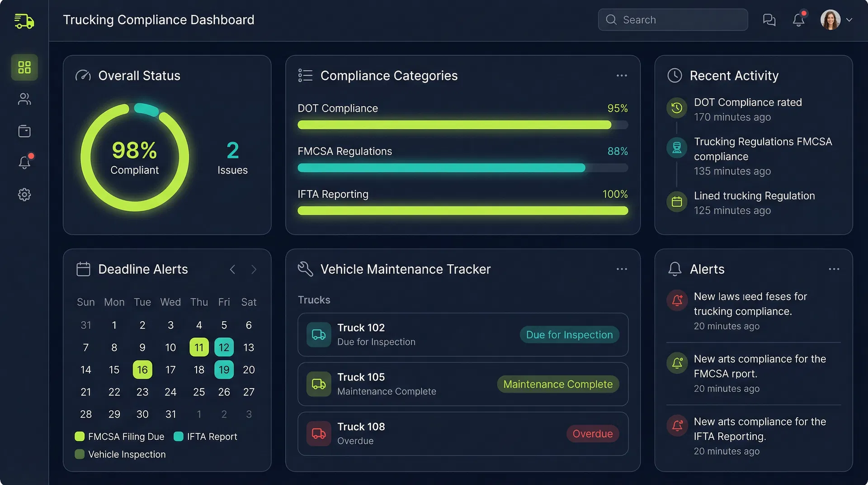Image resolution: width=868 pixels, height=485 pixels.
Task: Click the Maintenance Complete badge for Truck 105
Action: point(558,384)
